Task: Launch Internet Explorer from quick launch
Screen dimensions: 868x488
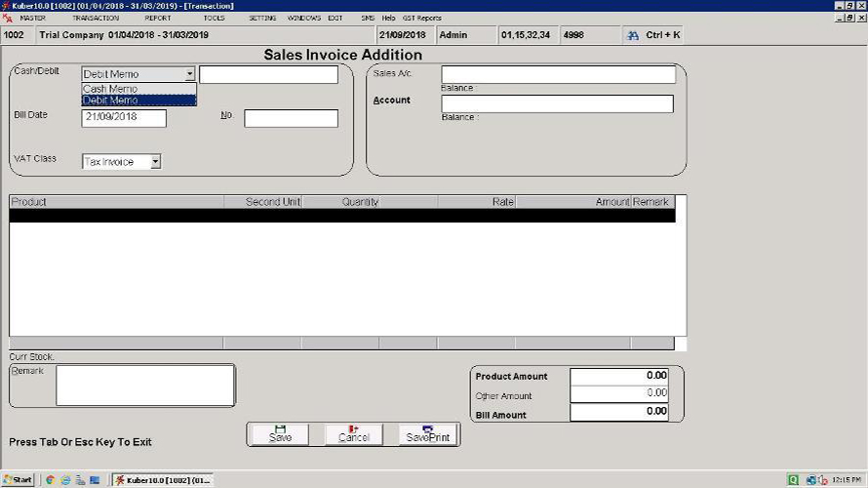Action: click(x=65, y=480)
